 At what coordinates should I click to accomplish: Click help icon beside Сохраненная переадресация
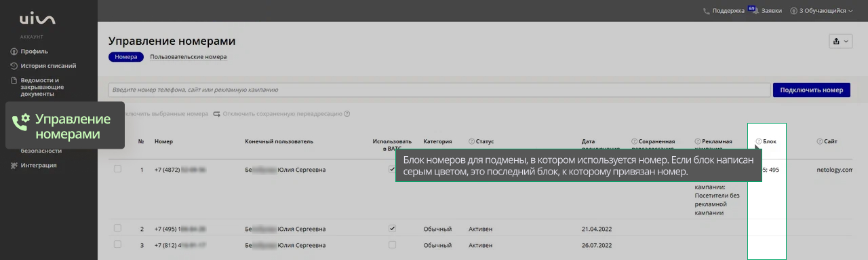click(x=634, y=142)
